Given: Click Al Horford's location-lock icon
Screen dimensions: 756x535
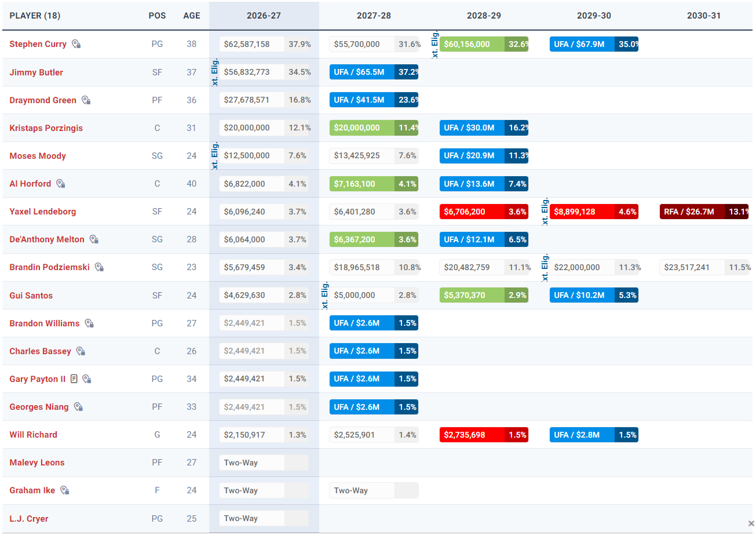Looking at the screenshot, I should click(x=60, y=184).
